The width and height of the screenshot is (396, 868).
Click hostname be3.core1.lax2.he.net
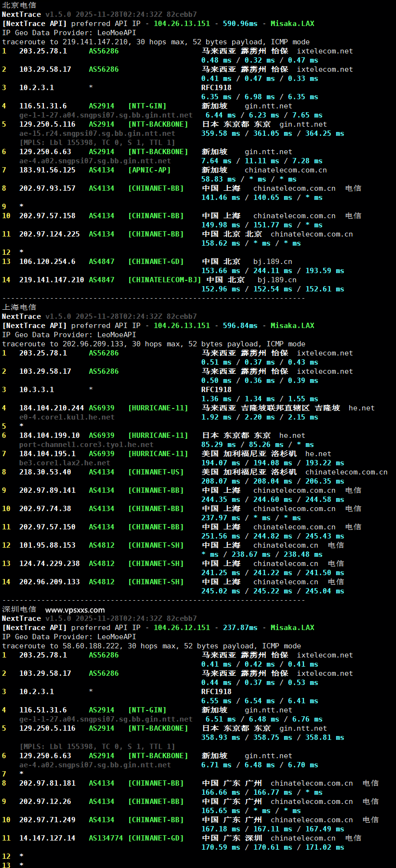click(65, 463)
